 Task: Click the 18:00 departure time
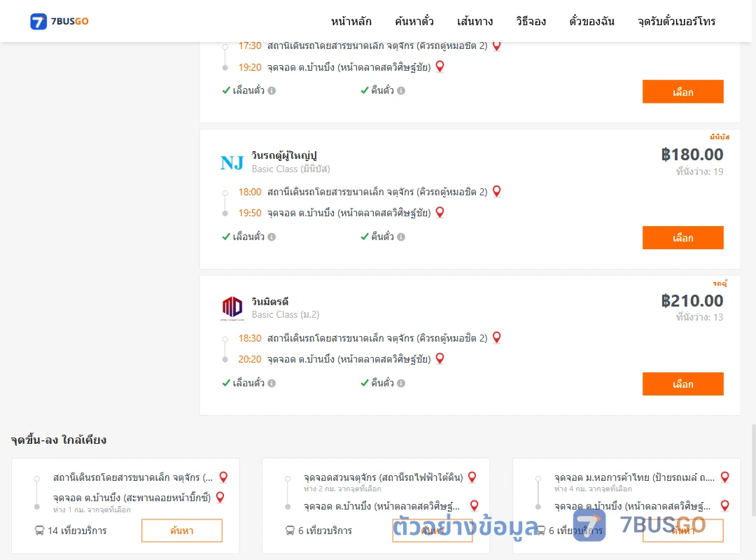[250, 192]
